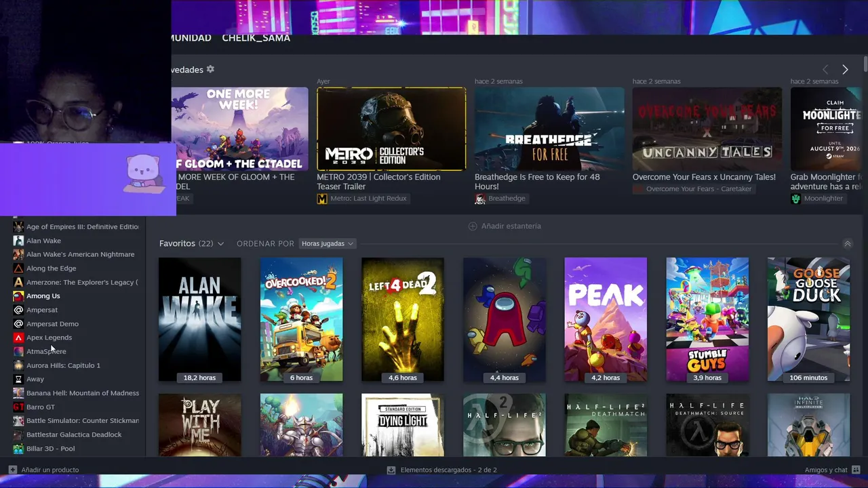Select the Goose Goose Duck game cover
The height and width of the screenshot is (488, 868).
(x=808, y=319)
